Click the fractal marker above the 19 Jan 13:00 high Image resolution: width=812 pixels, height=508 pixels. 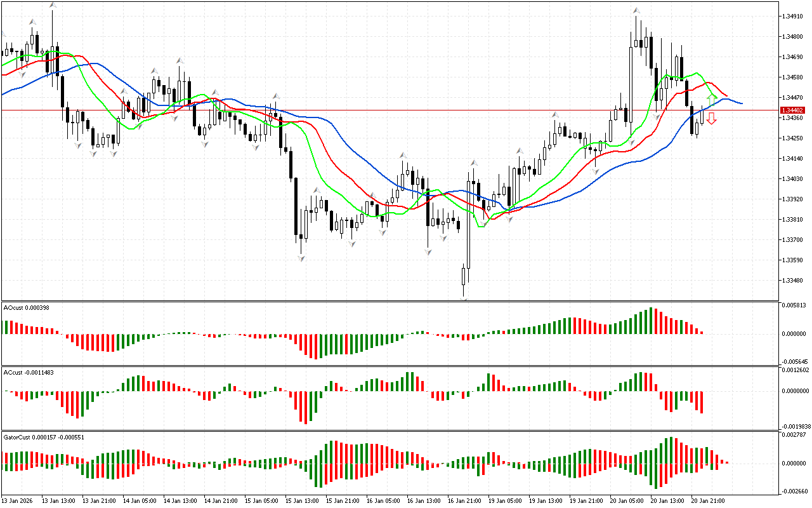click(555, 115)
